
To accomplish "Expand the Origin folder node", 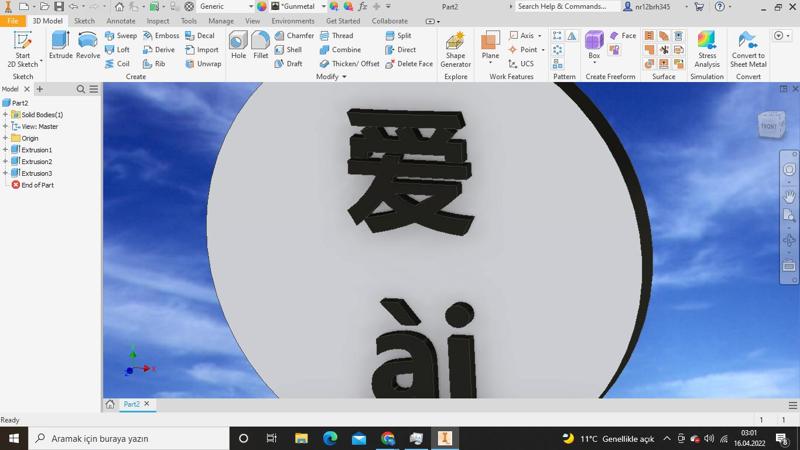I will pyautogui.click(x=5, y=138).
